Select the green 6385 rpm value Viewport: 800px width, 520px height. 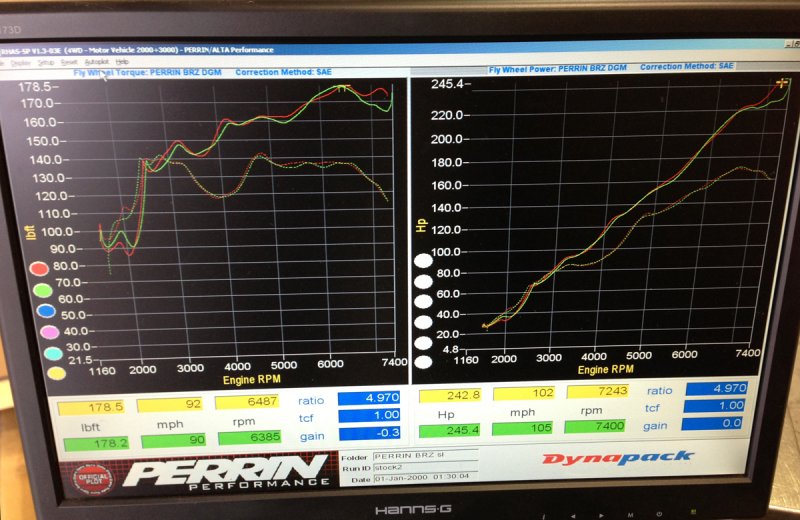[249, 437]
